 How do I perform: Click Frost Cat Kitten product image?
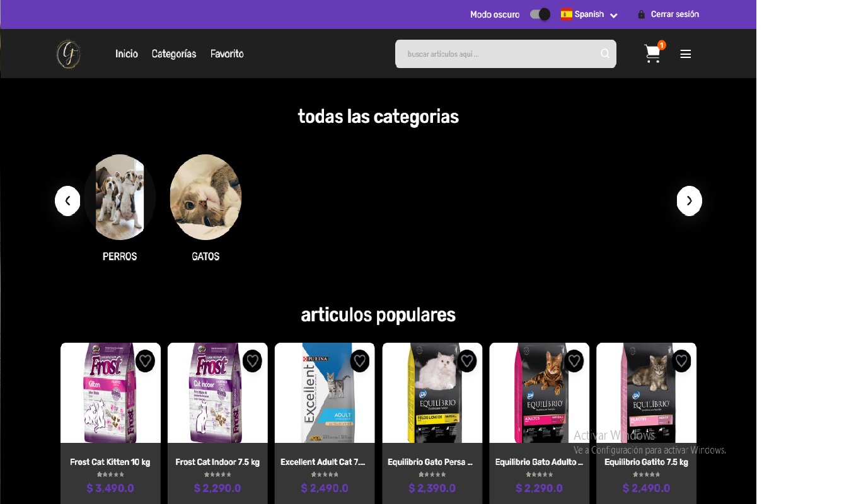110,393
